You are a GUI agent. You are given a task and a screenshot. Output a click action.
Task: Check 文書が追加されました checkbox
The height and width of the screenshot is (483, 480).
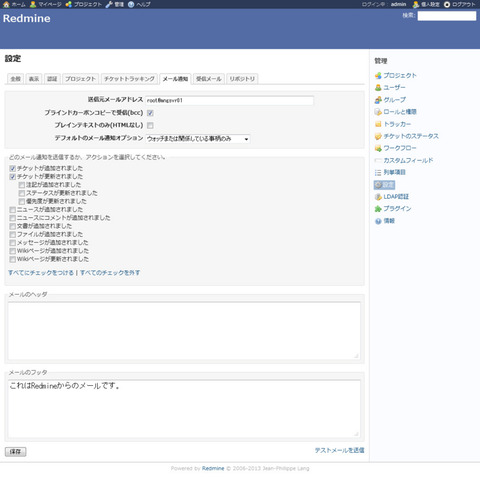tap(13, 226)
